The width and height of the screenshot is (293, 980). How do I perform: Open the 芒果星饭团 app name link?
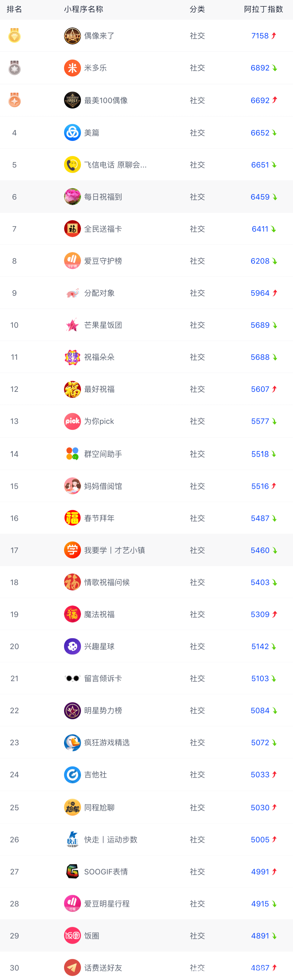tap(103, 325)
